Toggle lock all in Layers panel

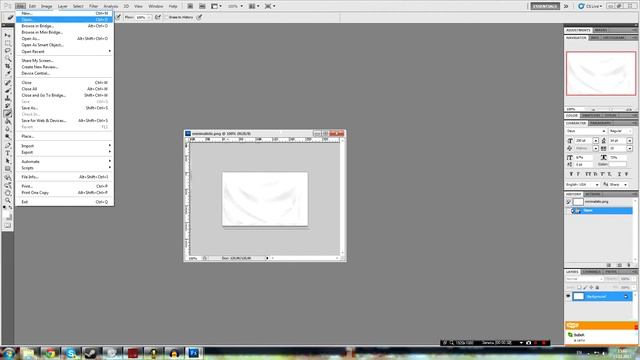point(597,287)
